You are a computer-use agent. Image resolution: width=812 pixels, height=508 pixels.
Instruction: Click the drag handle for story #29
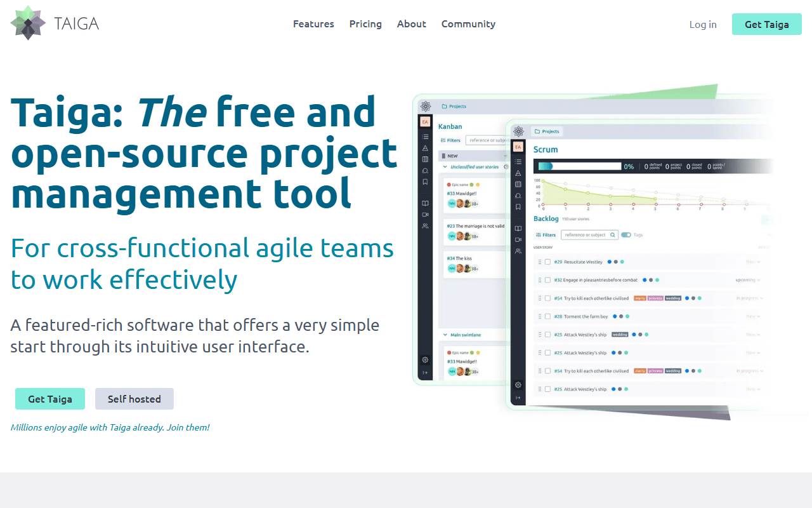(x=540, y=262)
